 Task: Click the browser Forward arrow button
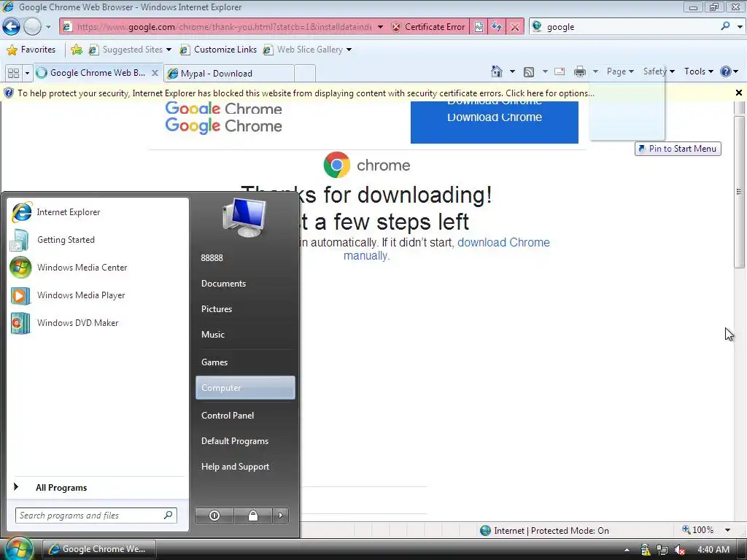click(32, 27)
